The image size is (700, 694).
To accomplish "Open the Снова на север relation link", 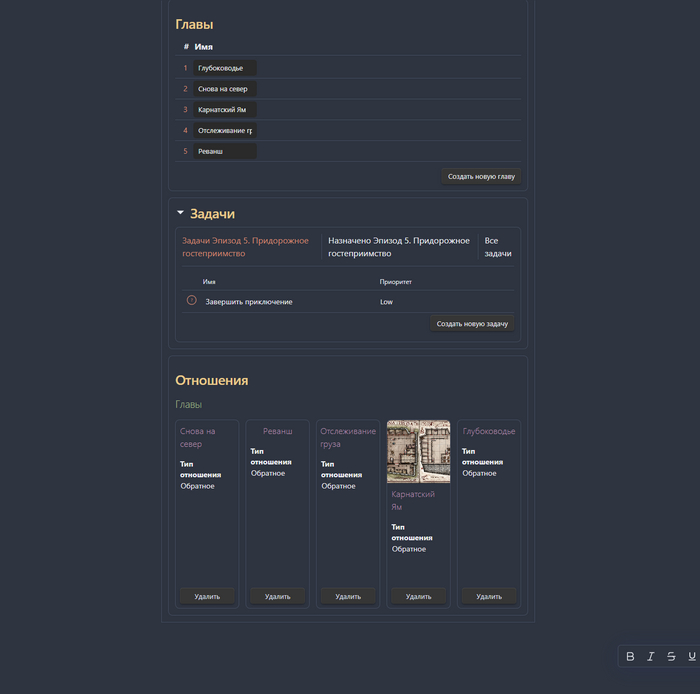I will [x=197, y=437].
